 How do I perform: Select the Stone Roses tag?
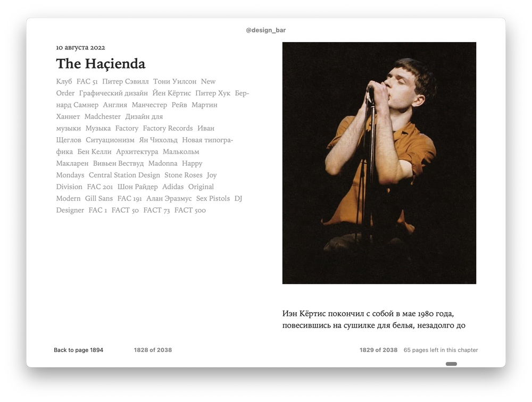click(183, 175)
